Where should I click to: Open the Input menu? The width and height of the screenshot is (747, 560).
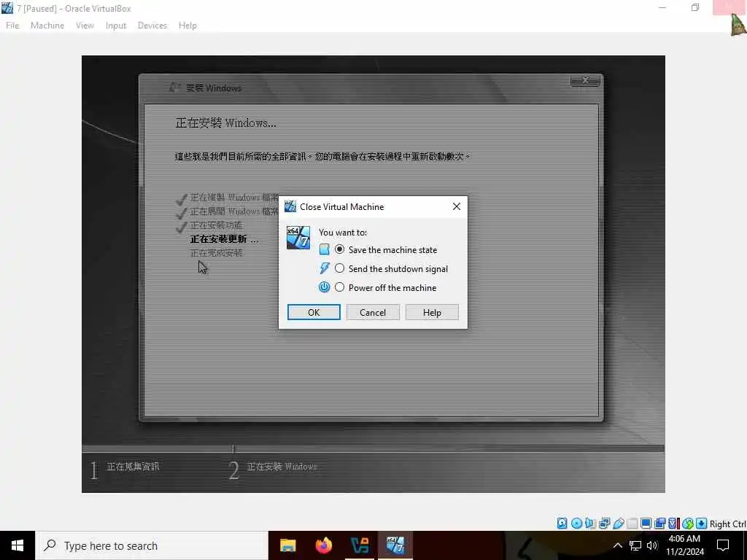[x=116, y=26]
